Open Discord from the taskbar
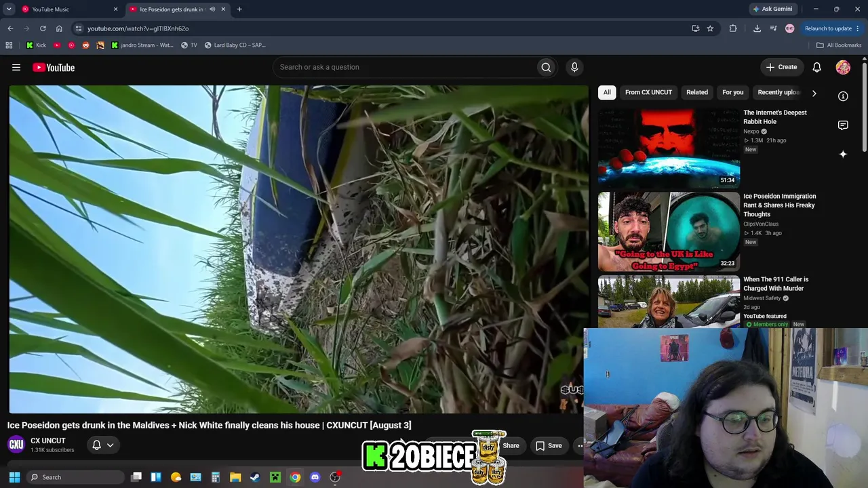868x488 pixels. tap(315, 477)
